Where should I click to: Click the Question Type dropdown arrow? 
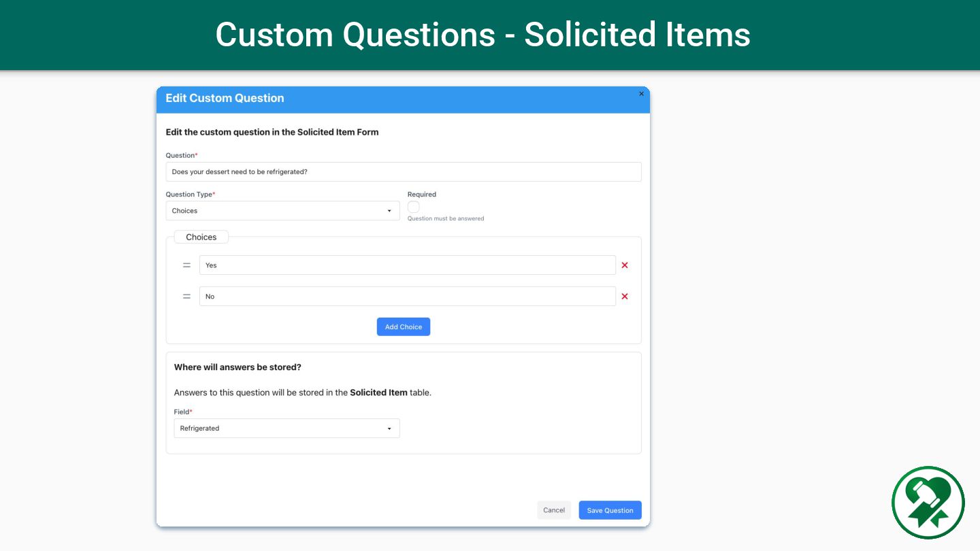pyautogui.click(x=389, y=211)
